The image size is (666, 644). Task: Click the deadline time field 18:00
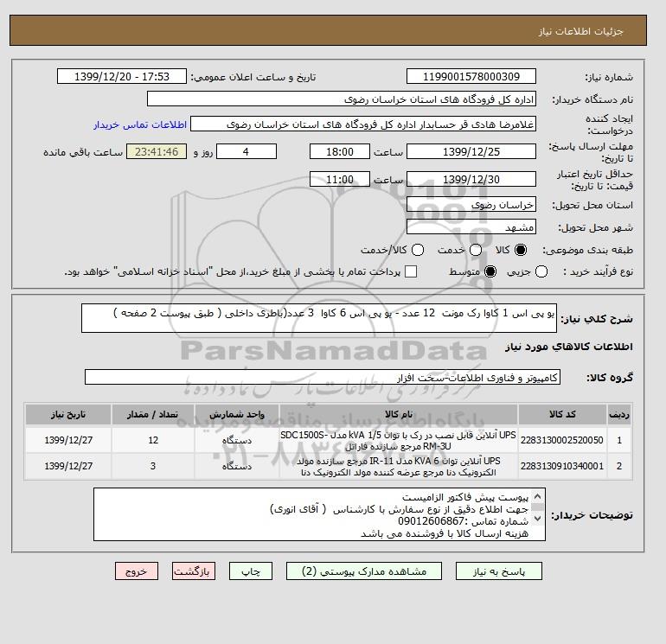tap(340, 151)
